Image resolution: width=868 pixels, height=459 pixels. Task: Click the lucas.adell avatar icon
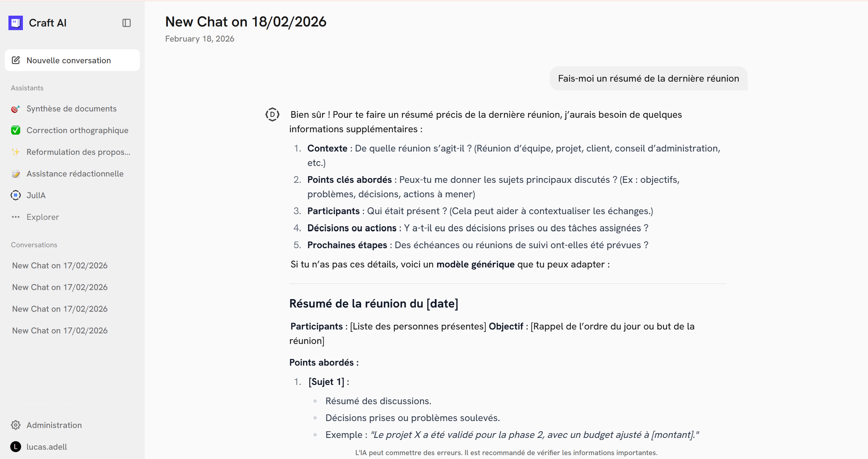click(15, 447)
